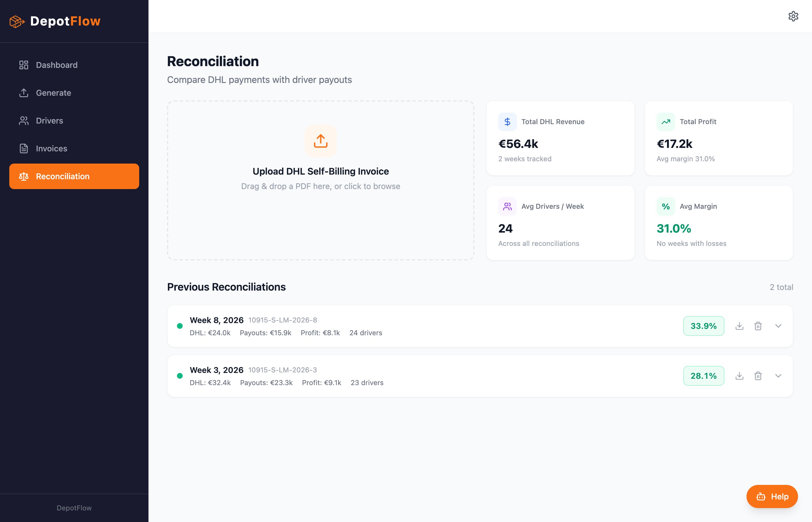This screenshot has height=522, width=812.
Task: Delete the Week 3, 2026 reconciliation
Action: click(x=758, y=376)
